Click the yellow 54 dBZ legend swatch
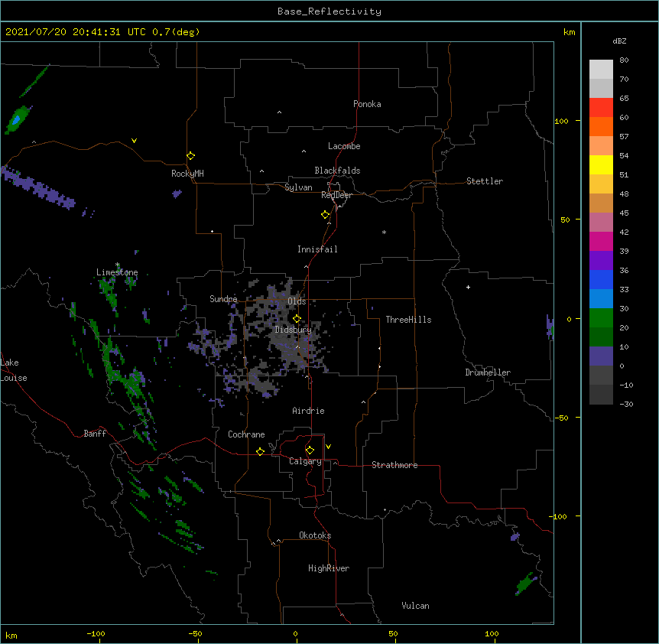Viewport: 659px width, 644px height. click(601, 164)
